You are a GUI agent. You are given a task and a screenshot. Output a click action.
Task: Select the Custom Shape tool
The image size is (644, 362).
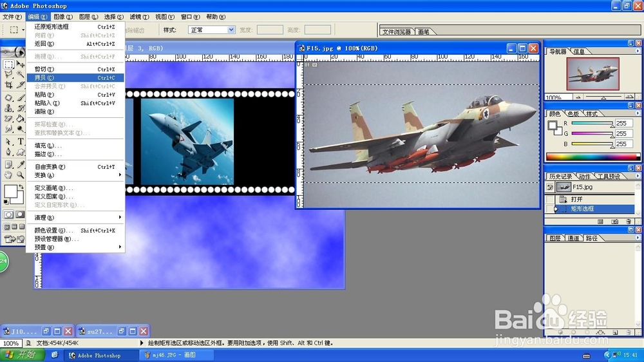pos(21,151)
